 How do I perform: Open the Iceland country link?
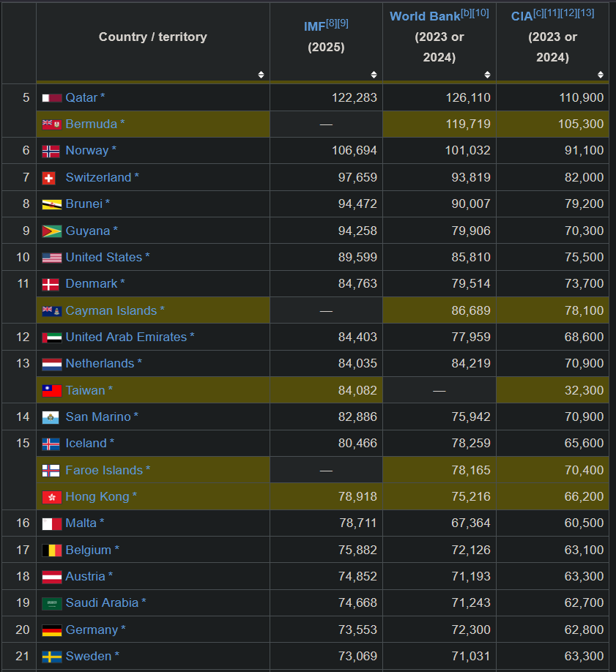(x=86, y=444)
